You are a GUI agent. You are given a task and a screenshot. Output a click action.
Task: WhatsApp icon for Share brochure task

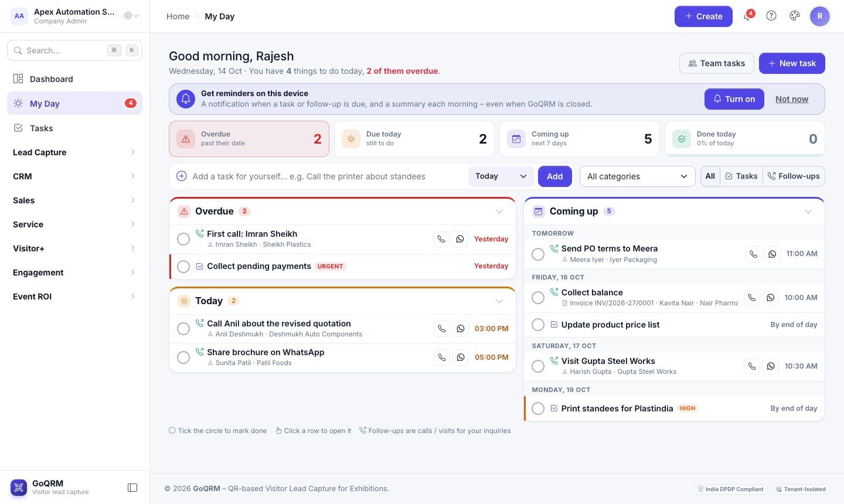pyautogui.click(x=461, y=357)
